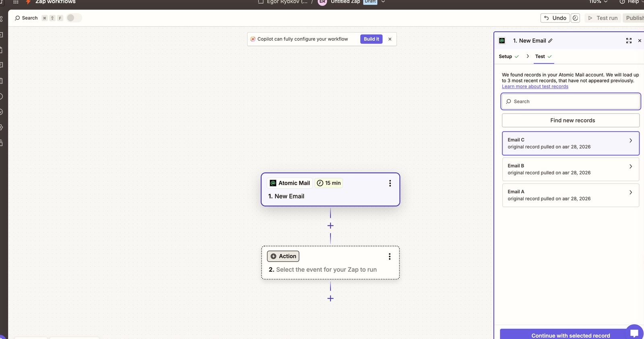Click Build it in Copilot banner

pos(371,39)
